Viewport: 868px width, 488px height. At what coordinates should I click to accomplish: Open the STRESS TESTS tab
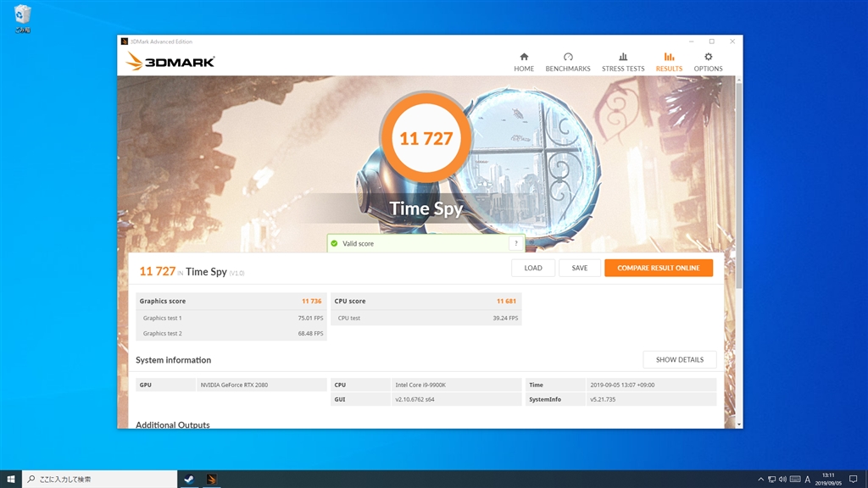point(623,62)
